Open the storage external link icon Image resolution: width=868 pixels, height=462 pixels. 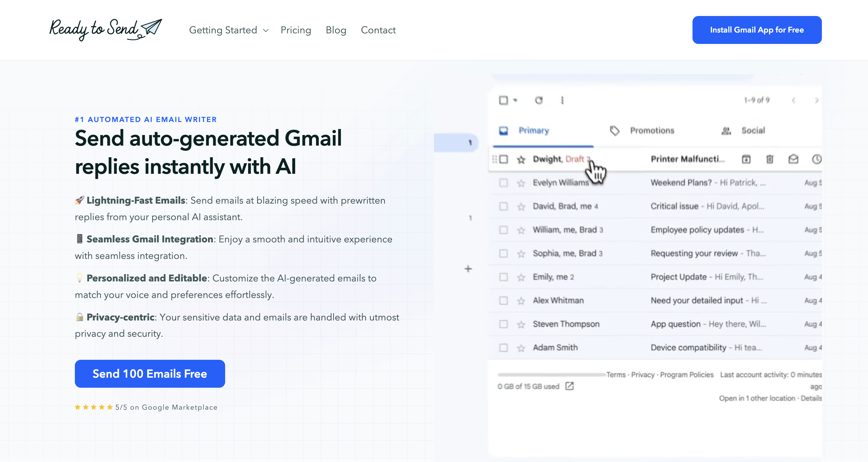569,386
